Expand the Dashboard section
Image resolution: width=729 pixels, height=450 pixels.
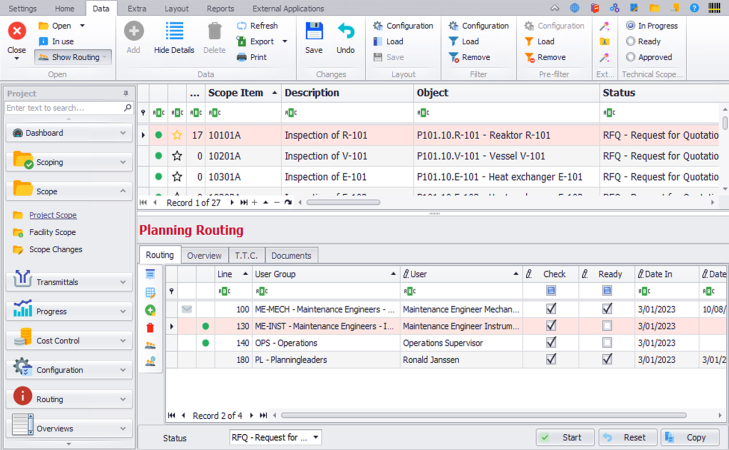coord(69,133)
